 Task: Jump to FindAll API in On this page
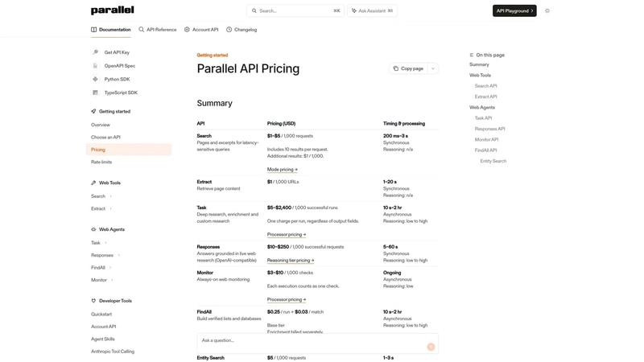pos(486,150)
